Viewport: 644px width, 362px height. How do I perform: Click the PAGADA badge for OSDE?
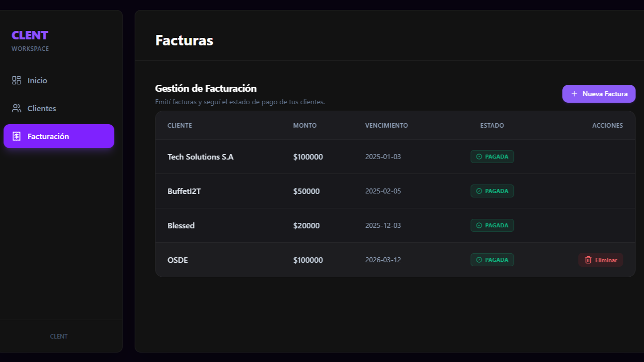tap(492, 260)
